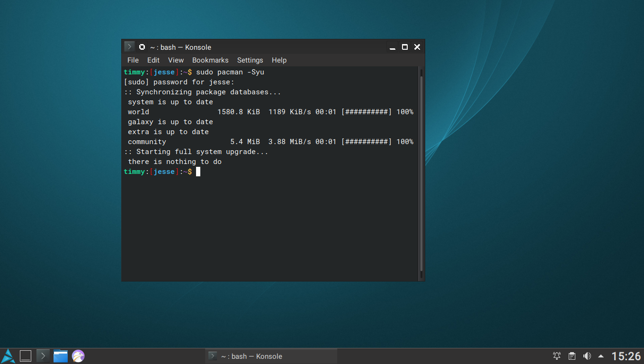
Task: Click the '1580.8 KiB' value
Action: pyautogui.click(x=239, y=112)
